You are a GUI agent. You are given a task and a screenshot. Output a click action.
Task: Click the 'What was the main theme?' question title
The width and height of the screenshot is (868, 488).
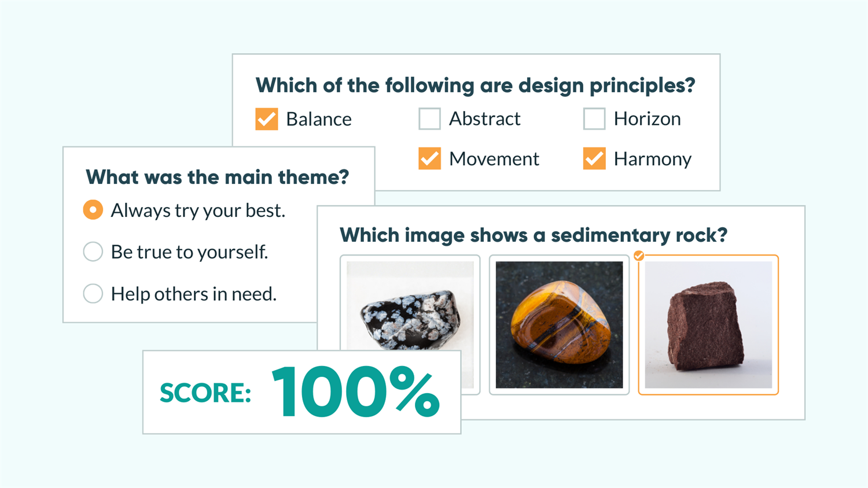218,178
